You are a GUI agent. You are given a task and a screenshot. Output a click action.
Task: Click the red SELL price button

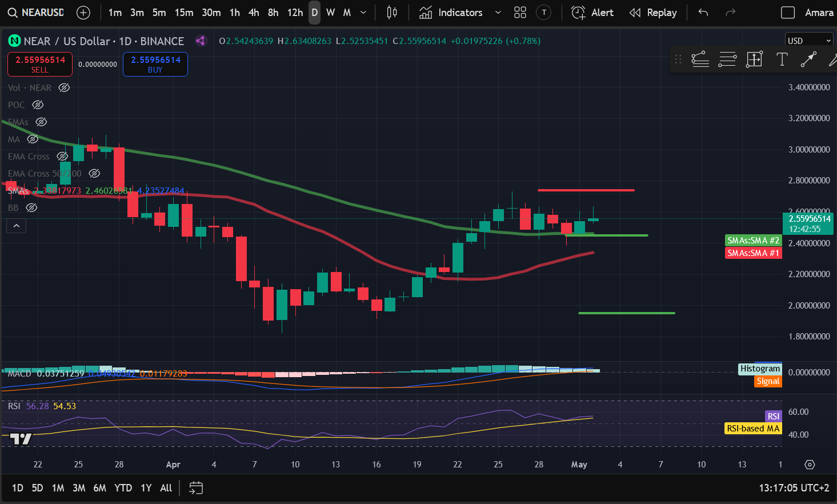coord(40,64)
